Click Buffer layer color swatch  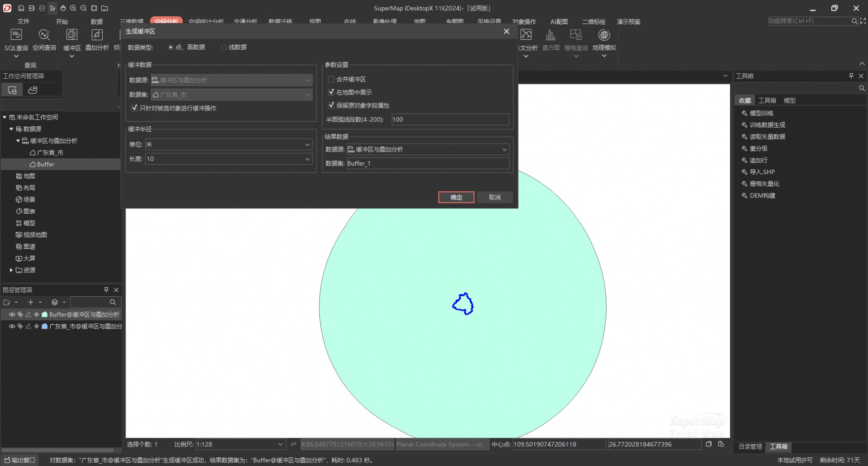[x=45, y=315]
